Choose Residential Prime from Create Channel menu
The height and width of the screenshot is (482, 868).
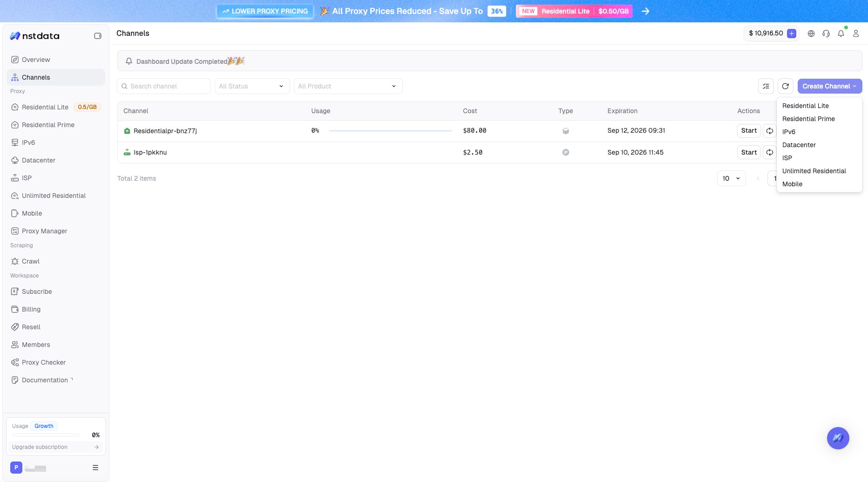click(820, 119)
